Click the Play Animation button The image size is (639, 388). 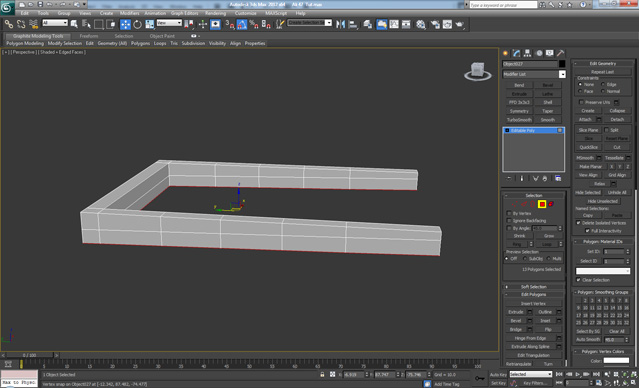(578, 374)
